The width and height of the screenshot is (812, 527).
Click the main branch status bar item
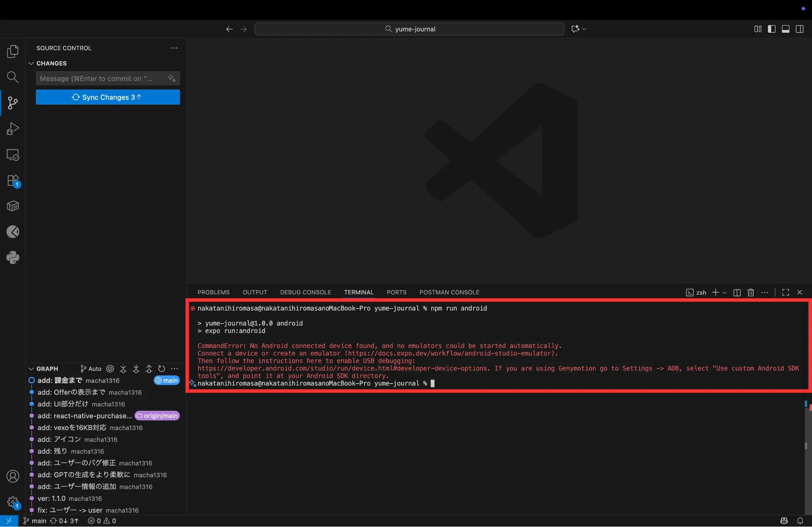point(35,521)
